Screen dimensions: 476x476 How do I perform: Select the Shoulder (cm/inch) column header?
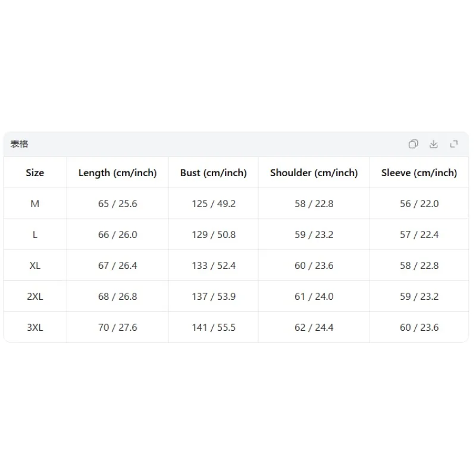[x=314, y=173]
